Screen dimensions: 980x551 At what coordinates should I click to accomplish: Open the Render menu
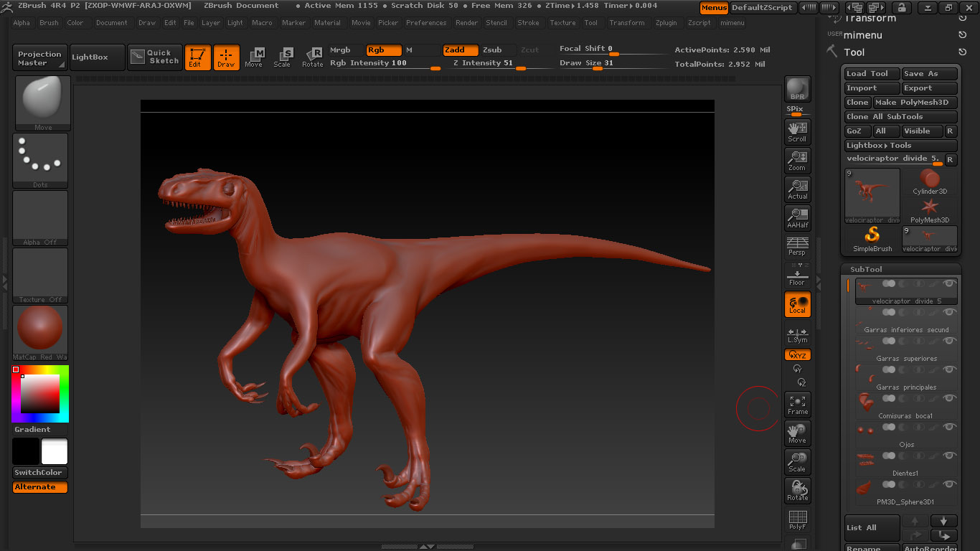point(466,23)
